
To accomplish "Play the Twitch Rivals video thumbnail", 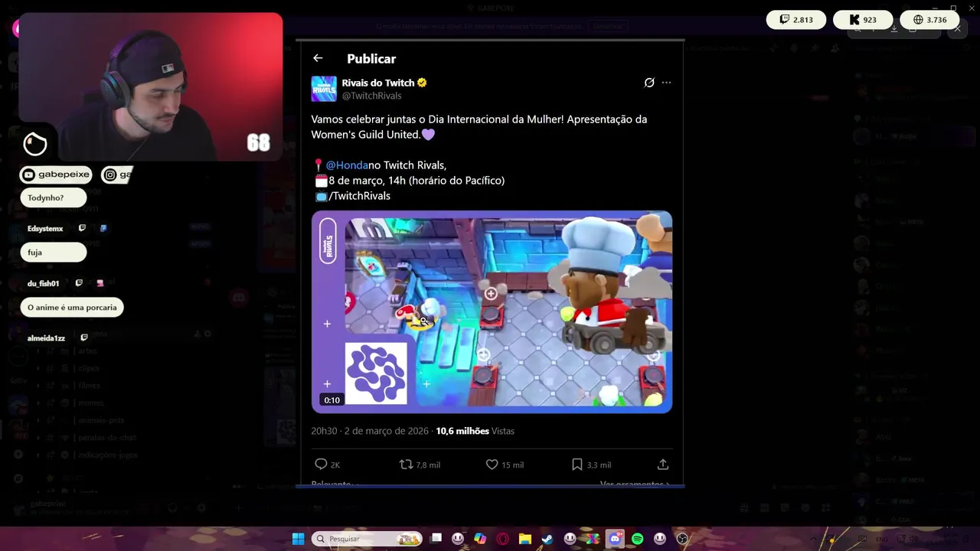I will click(492, 312).
